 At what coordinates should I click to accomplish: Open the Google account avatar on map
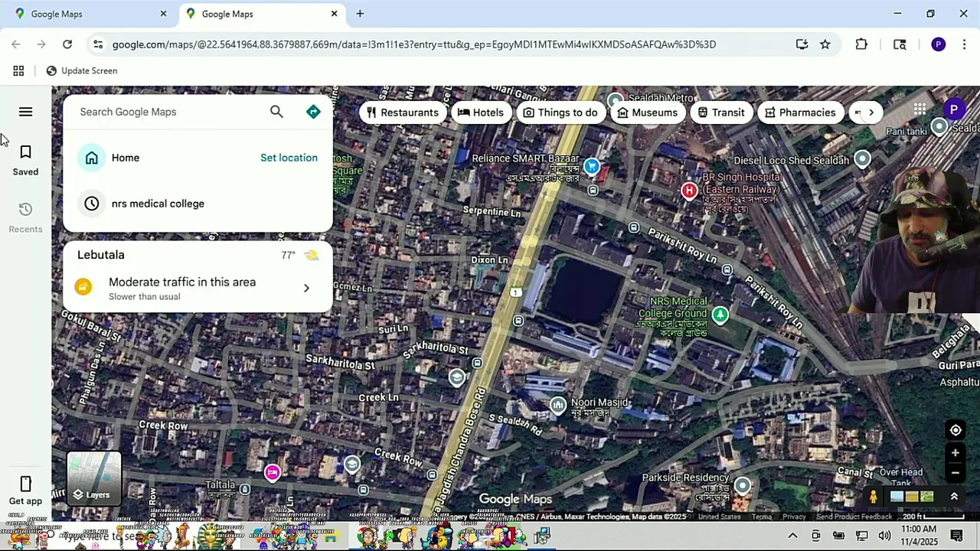pos(953,109)
